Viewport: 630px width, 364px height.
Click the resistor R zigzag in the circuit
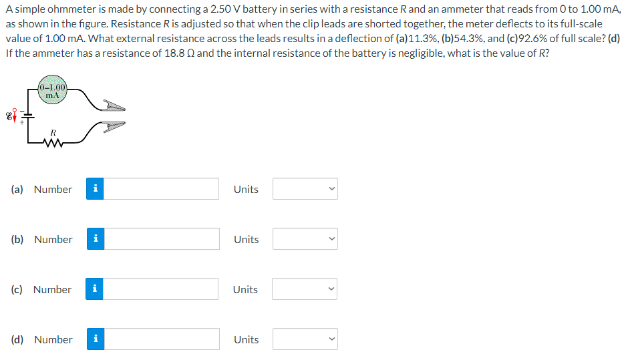pos(53,142)
